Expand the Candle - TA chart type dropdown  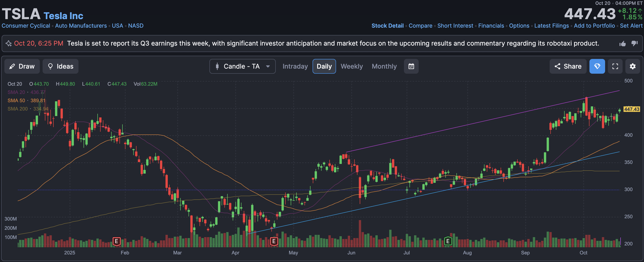(x=242, y=66)
